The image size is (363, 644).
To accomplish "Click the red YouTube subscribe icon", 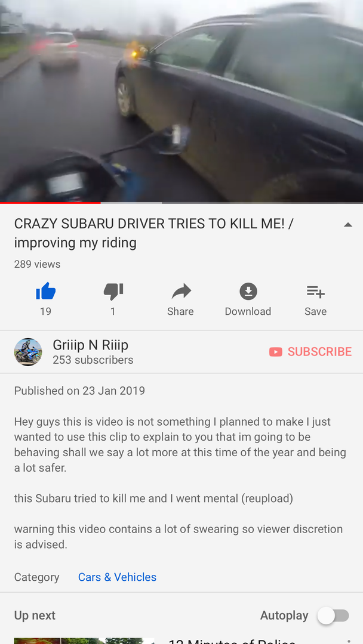I will coord(275,352).
